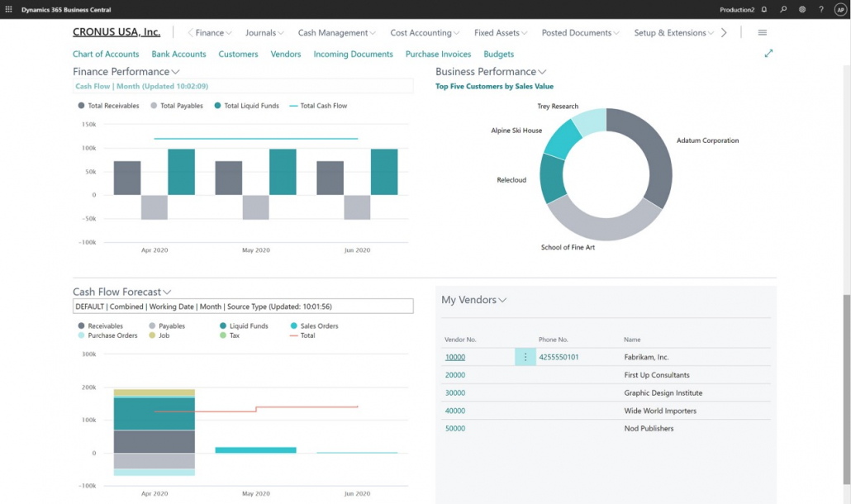
Task: Sort by Vendor No. column header
Action: pos(459,340)
